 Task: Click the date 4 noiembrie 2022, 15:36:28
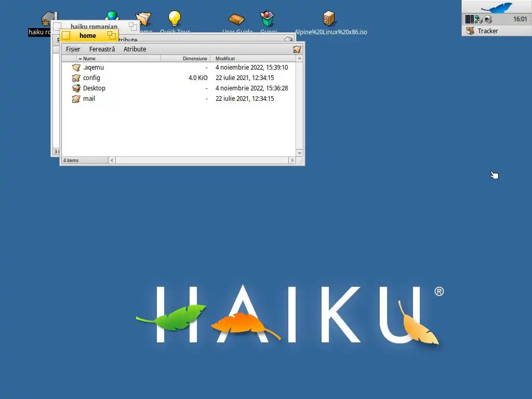pos(252,88)
